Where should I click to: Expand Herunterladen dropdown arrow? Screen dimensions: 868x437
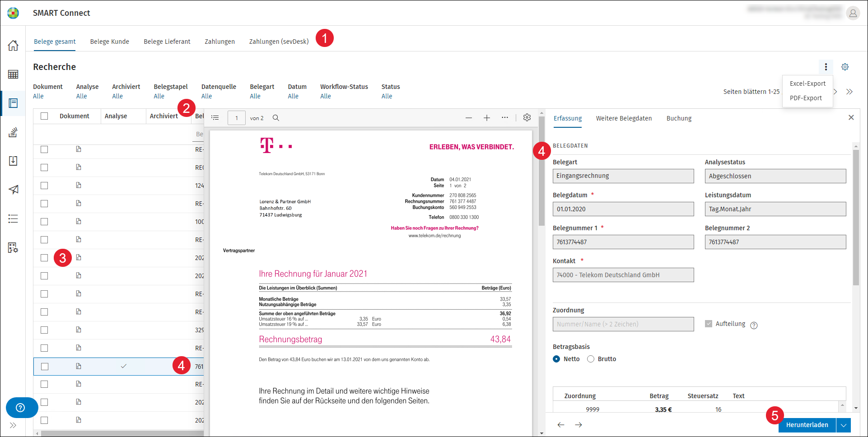(844, 425)
